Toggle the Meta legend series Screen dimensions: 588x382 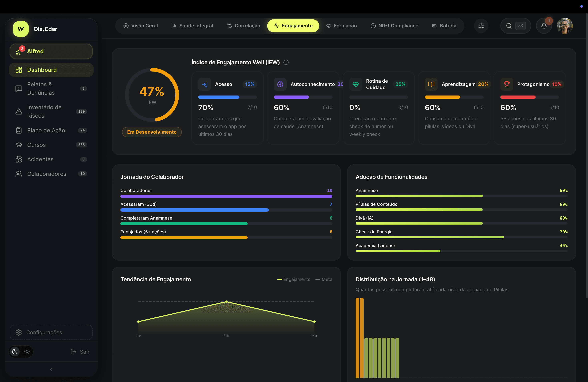[324, 279]
